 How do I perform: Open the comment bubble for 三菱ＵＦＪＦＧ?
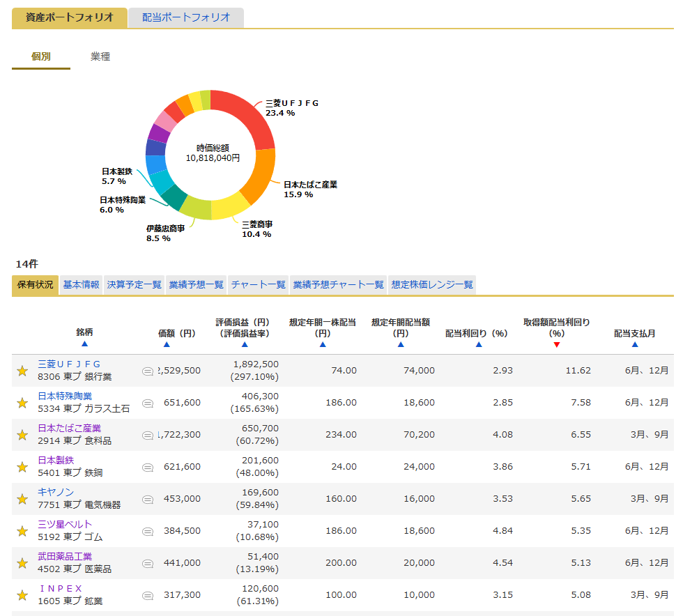148,371
